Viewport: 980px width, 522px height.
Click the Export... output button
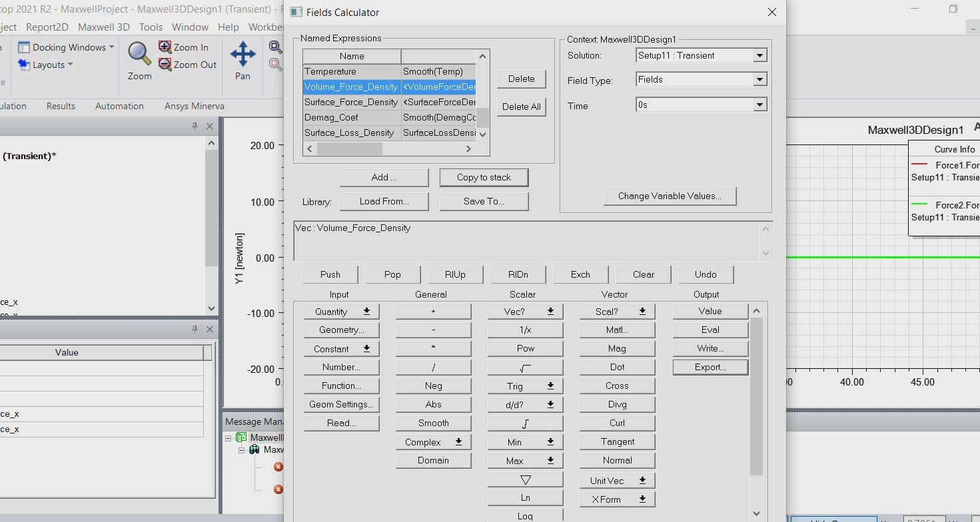coord(710,367)
